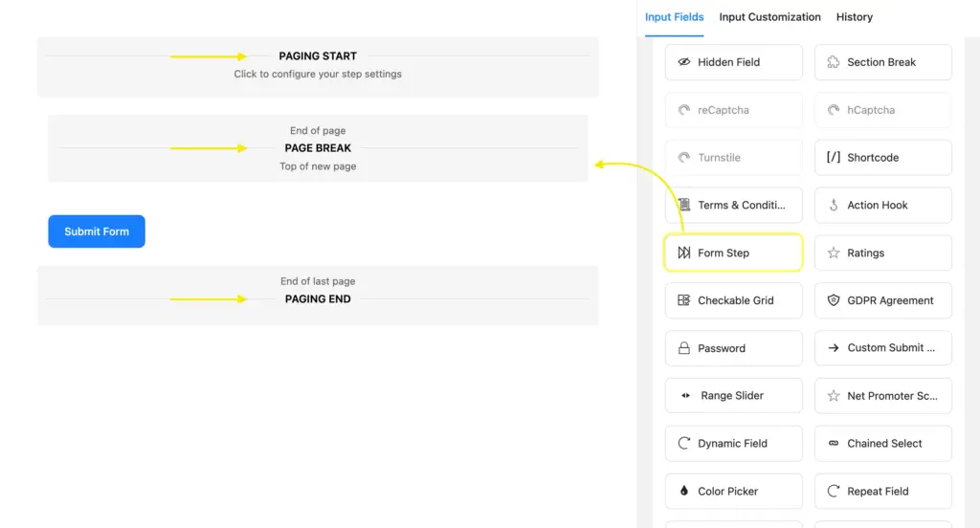Add the Terms & Conditions field
Screen dimensions: 980x528
click(733, 206)
